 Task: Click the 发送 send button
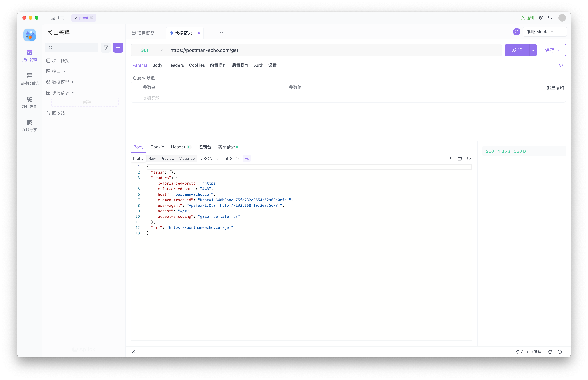(x=517, y=50)
